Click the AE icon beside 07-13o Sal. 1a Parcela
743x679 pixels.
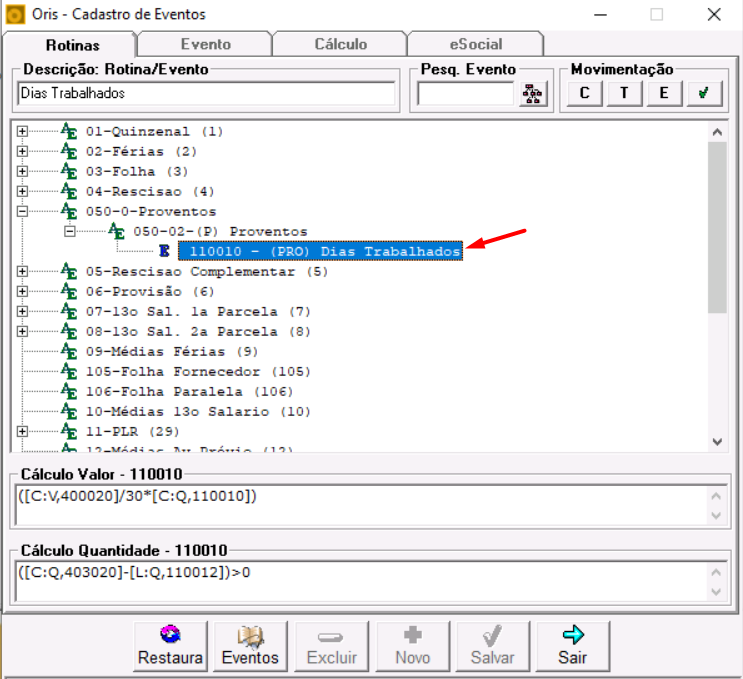[69, 311]
